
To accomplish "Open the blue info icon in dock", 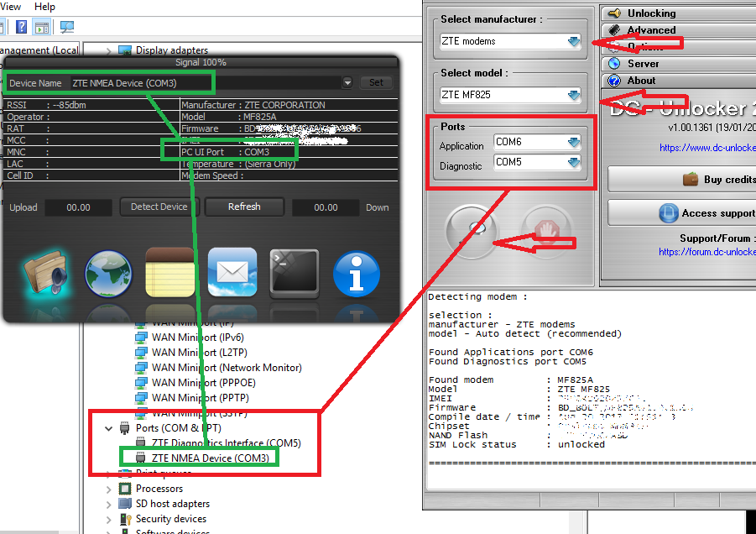I will click(357, 274).
